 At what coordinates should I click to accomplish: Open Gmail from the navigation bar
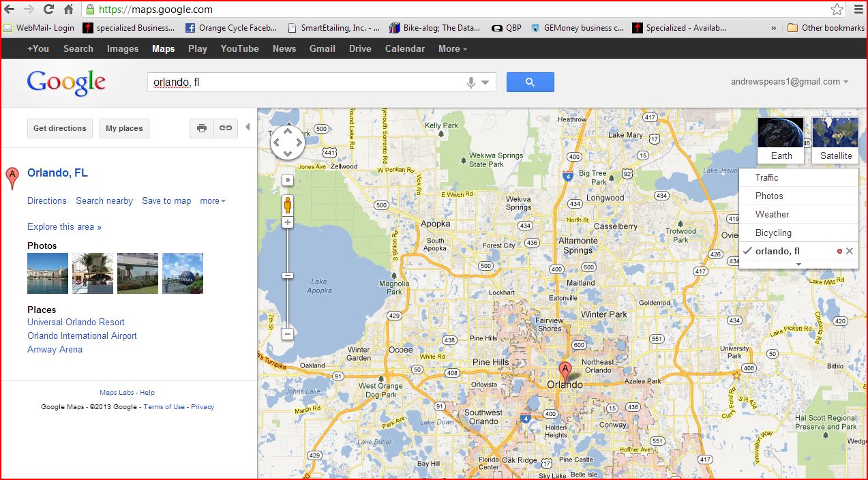(322, 48)
